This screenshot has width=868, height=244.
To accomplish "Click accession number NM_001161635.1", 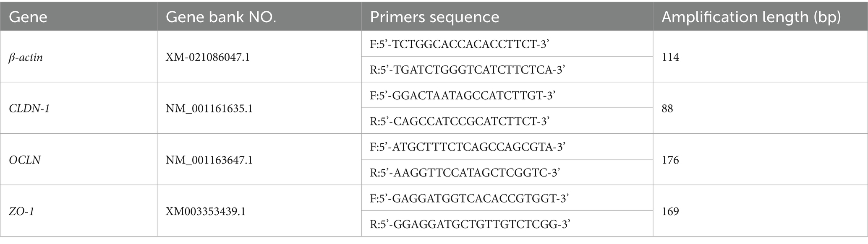I will coord(209,109).
